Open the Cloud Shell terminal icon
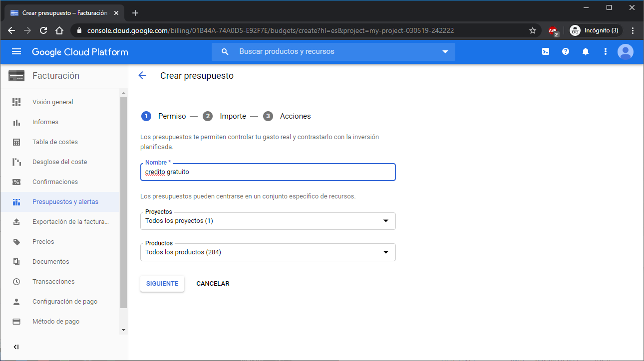Viewport: 644px width, 361px height. pyautogui.click(x=546, y=51)
